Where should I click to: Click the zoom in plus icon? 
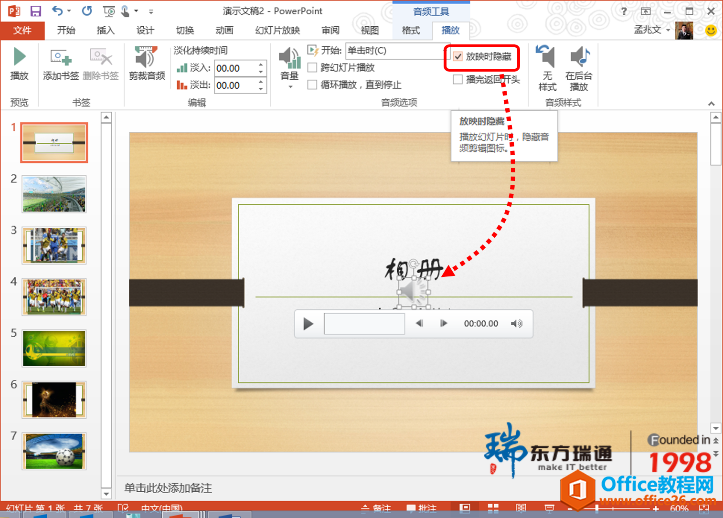point(656,509)
